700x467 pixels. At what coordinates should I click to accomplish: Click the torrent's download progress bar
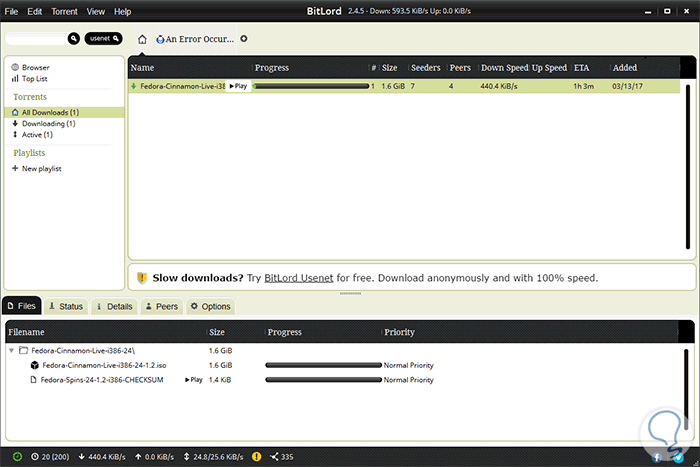(311, 86)
